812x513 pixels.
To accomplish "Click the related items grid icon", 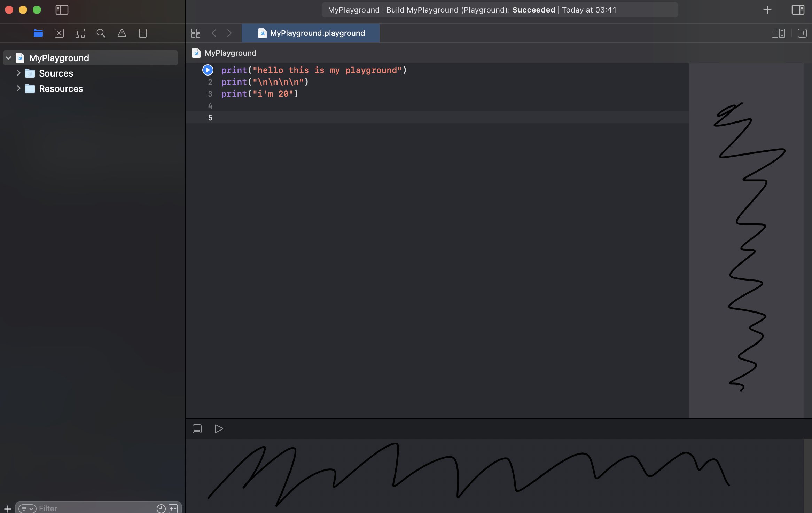I will coord(196,33).
